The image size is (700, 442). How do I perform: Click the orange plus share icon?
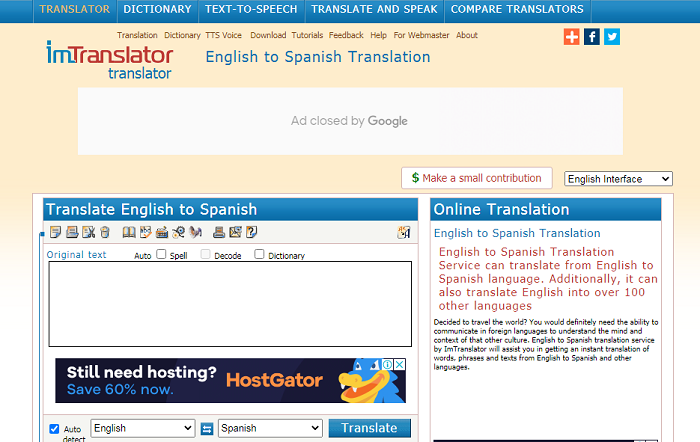pyautogui.click(x=571, y=37)
